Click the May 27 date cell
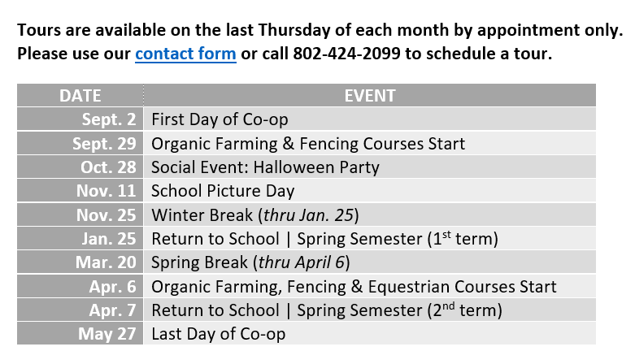Viewport: 635px width, 364px height. coord(80,334)
